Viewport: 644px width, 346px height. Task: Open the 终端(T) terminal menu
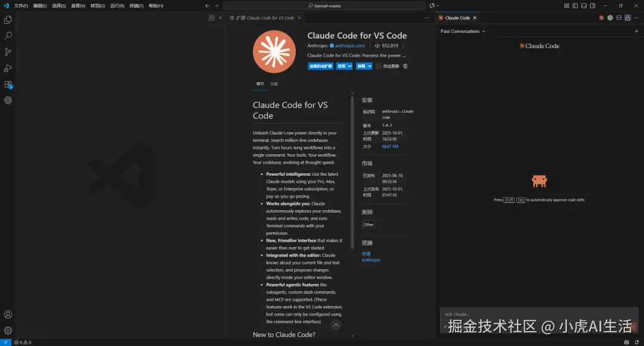137,6
